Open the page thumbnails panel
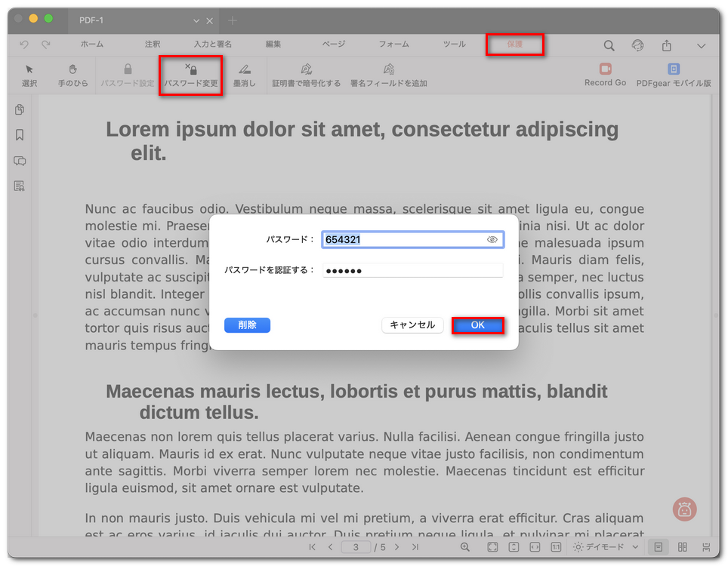The image size is (728, 566). coord(19,109)
